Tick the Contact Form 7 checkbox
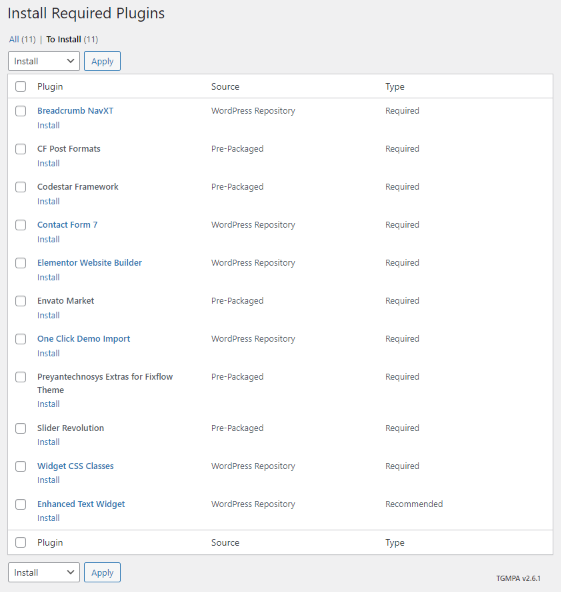 click(20, 225)
